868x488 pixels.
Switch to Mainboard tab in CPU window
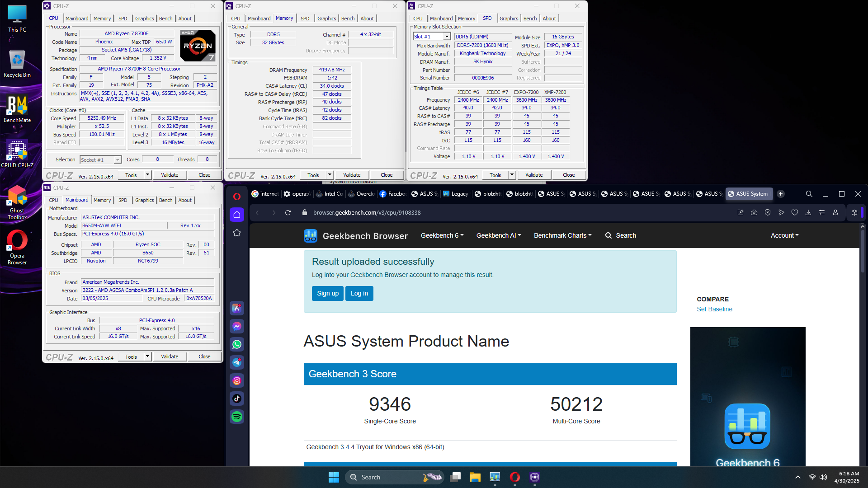tap(77, 19)
